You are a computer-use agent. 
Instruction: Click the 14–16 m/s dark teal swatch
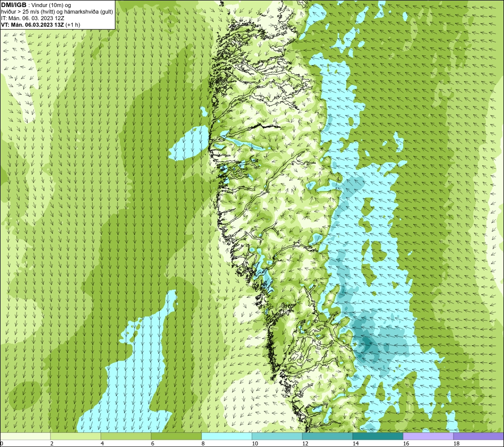point(378,436)
